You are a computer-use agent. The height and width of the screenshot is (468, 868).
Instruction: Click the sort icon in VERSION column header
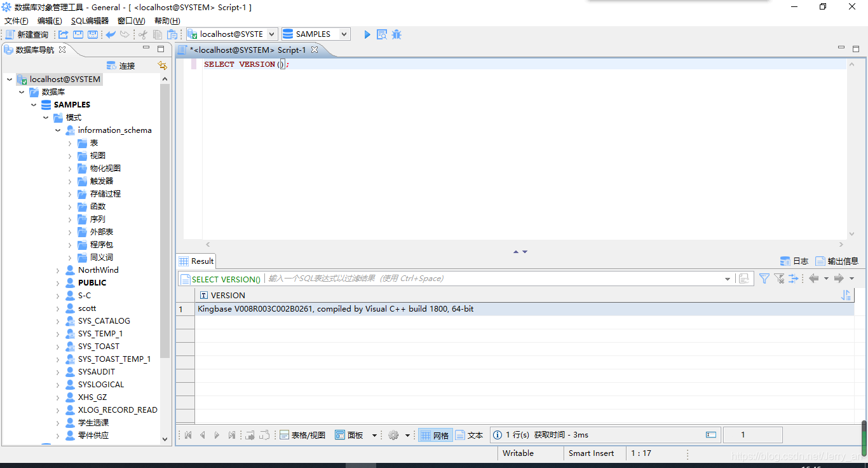tap(846, 295)
